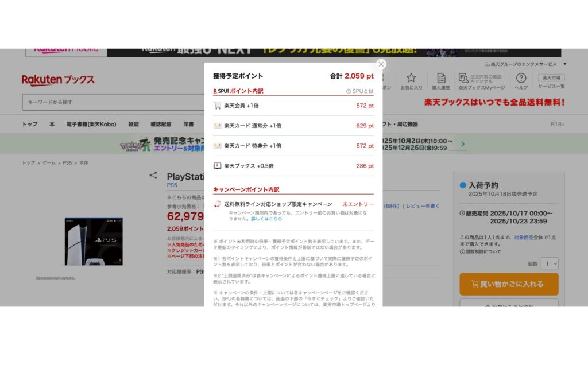
Task: Click the '買い物かごに入れる' add-to-cart button
Action: (509, 284)
